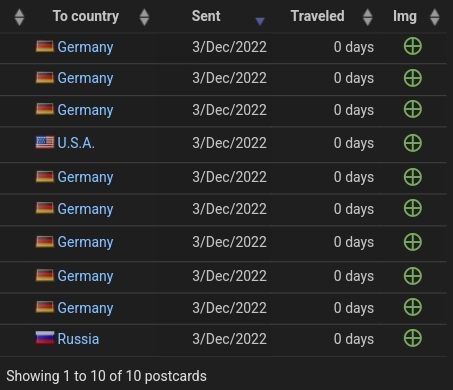Click the U.S.A. row image icon
Screen dimensions: 453x390
coord(413,143)
